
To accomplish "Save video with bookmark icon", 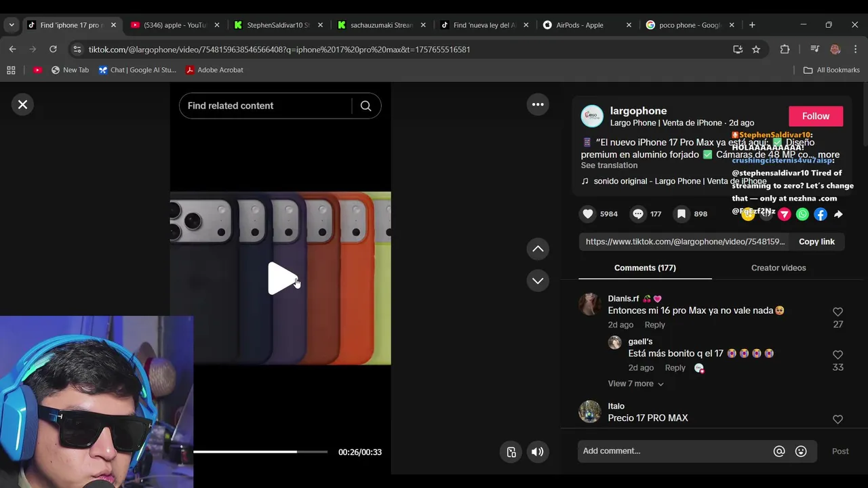I will [682, 213].
